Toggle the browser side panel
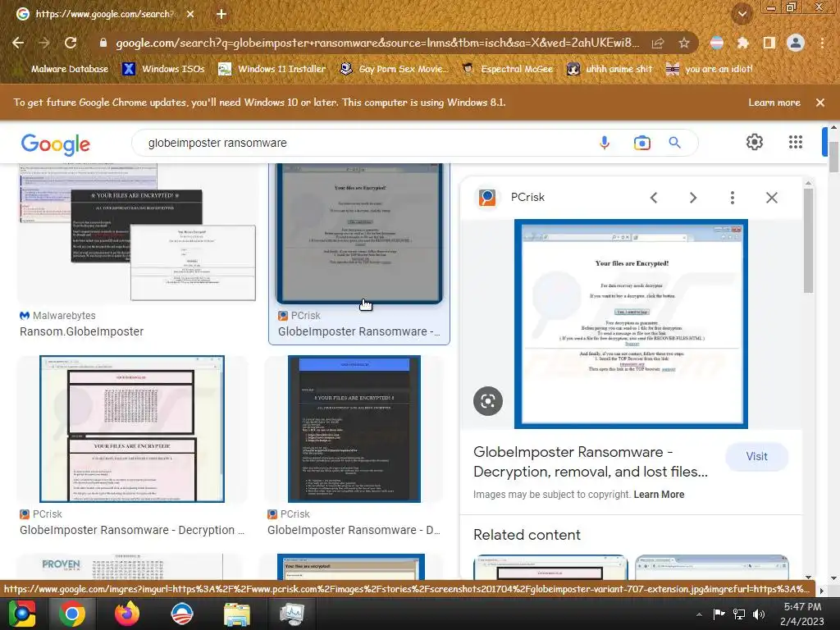This screenshot has height=630, width=840. click(x=769, y=43)
